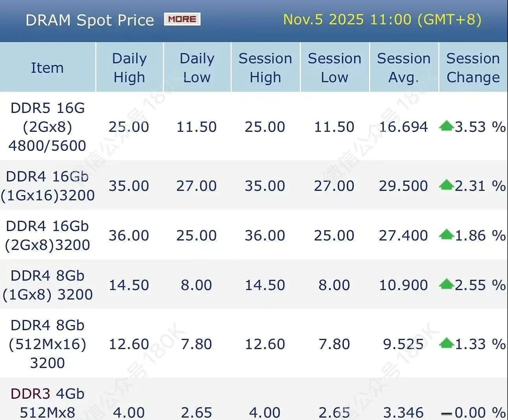Click the DRAM Spot Price title
508x420 pixels.
click(x=89, y=20)
